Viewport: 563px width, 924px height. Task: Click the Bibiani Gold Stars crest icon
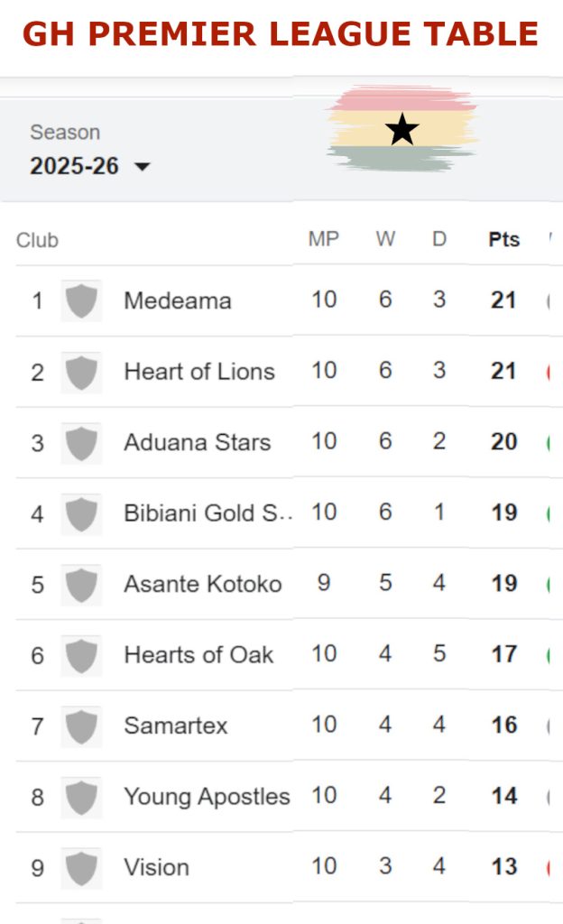(81, 513)
